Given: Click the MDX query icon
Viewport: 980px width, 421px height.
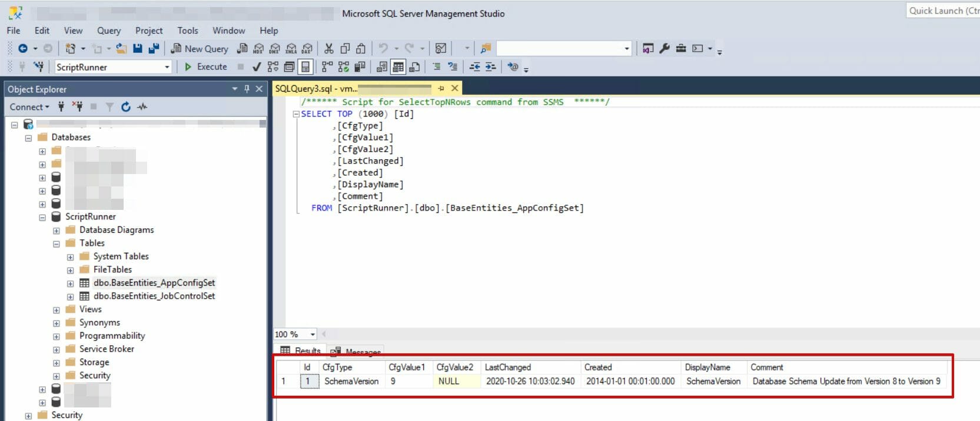Looking at the screenshot, I should pyautogui.click(x=258, y=49).
